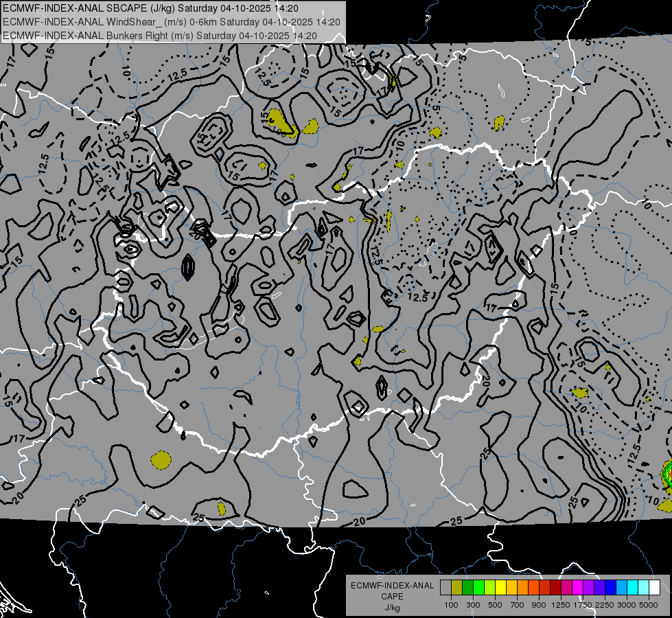Click the 900 tick label on CAPE scale
The width and height of the screenshot is (672, 618).
tap(539, 605)
